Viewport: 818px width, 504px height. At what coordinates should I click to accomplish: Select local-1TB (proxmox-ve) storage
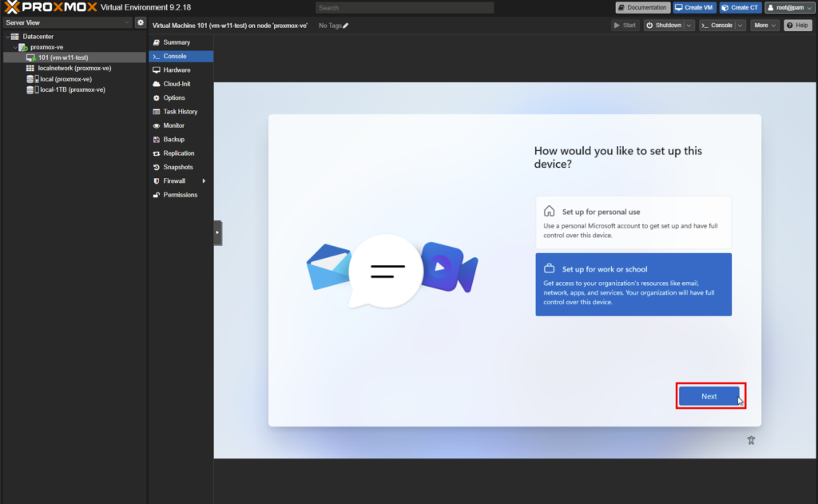[x=74, y=89]
